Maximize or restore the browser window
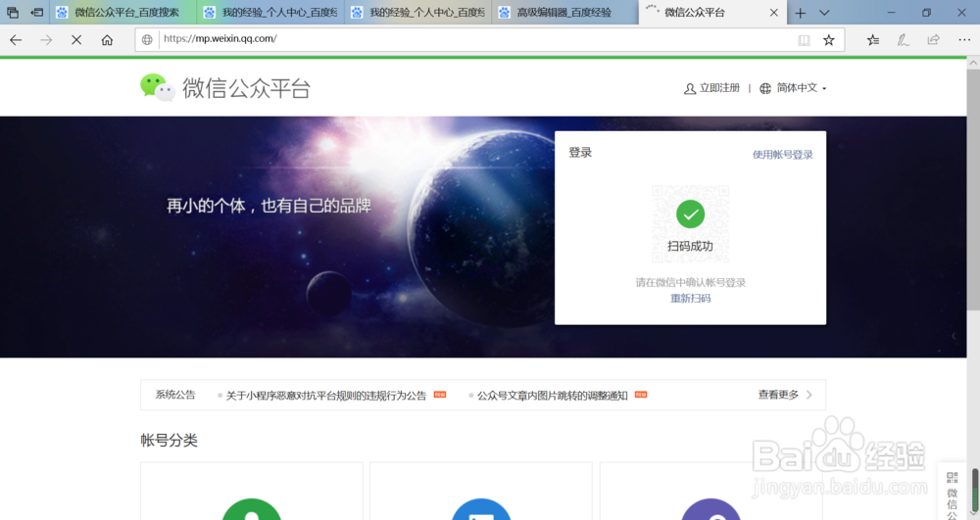The height and width of the screenshot is (520, 980). (926, 13)
